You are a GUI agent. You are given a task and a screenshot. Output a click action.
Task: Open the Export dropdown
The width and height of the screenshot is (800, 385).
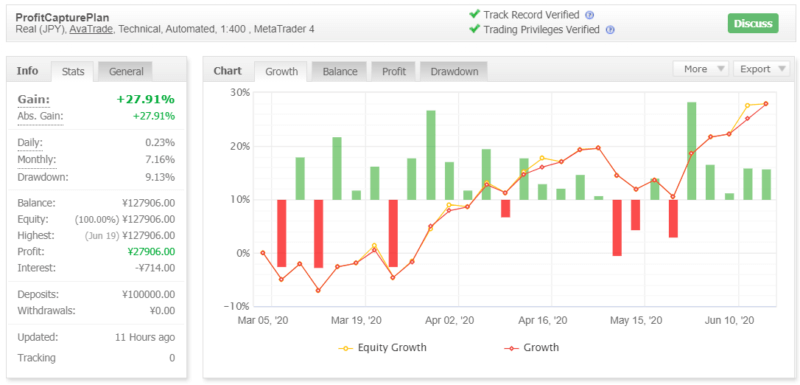point(761,69)
